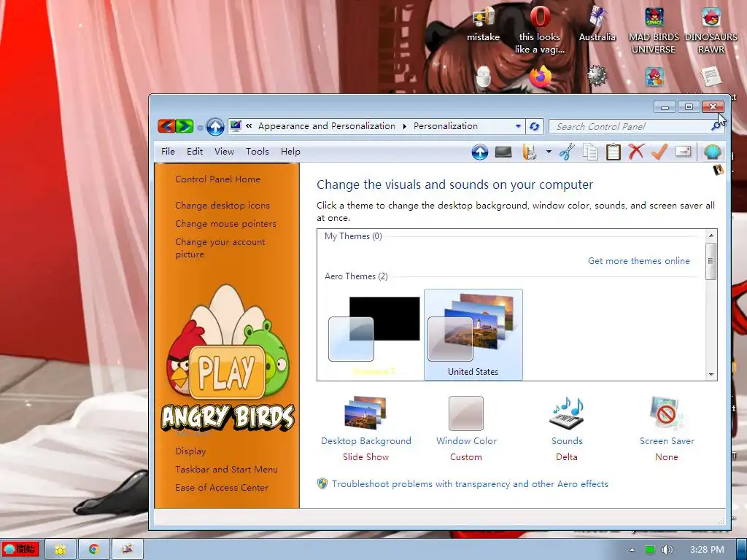Open Ease of Access Center link
The width and height of the screenshot is (747, 560).
coord(222,488)
